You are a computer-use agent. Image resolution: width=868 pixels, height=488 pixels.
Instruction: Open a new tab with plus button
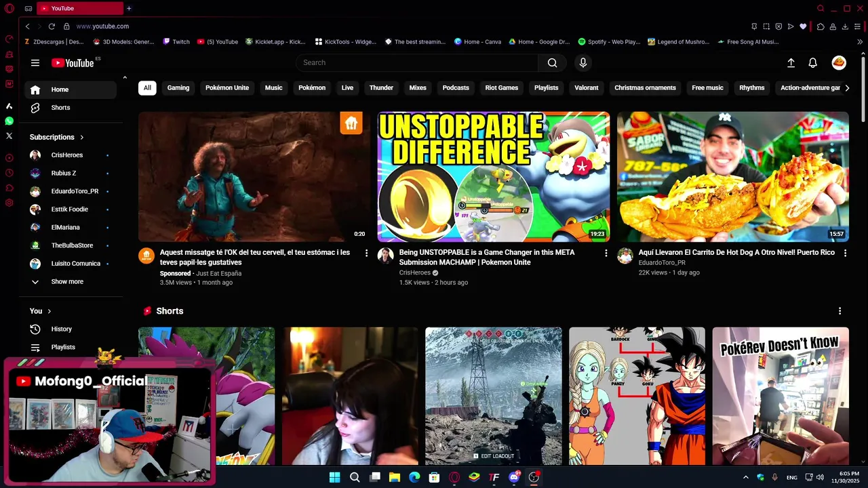pyautogui.click(x=129, y=9)
